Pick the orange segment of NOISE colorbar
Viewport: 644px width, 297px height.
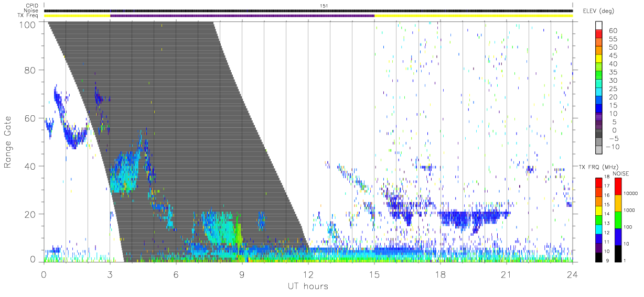[618, 203]
